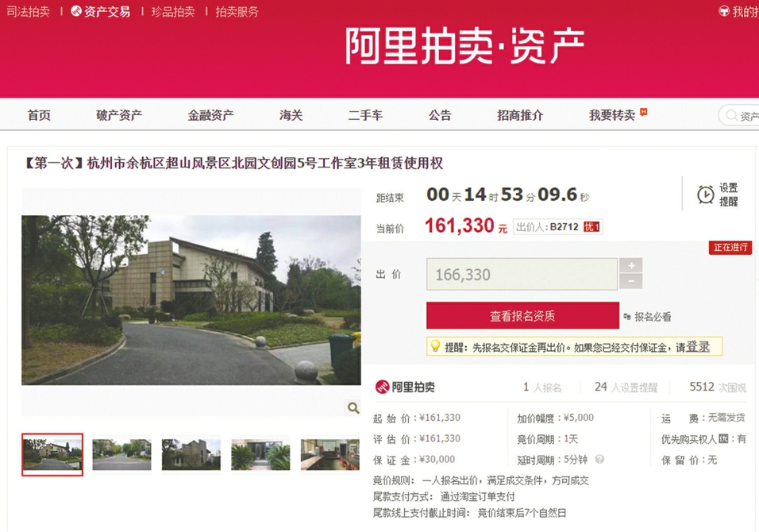The image size is (759, 532).
Task: Open 我要转卖 navigation tab
Action: [612, 115]
